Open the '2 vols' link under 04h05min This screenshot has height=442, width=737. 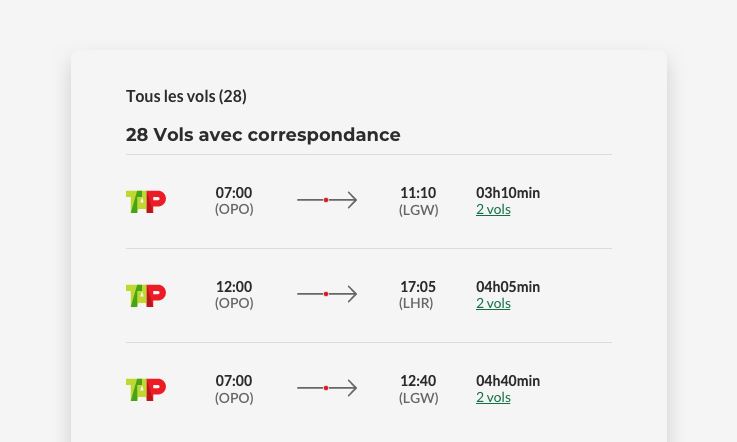tap(493, 304)
